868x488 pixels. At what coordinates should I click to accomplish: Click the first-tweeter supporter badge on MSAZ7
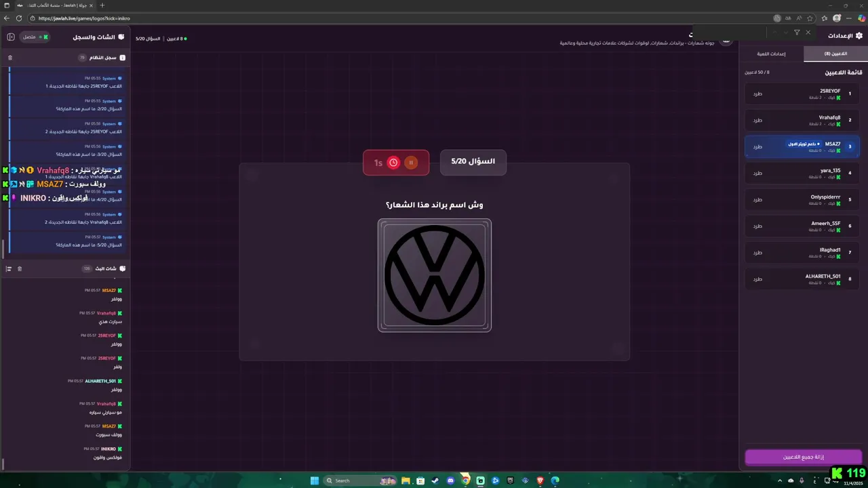coord(804,144)
